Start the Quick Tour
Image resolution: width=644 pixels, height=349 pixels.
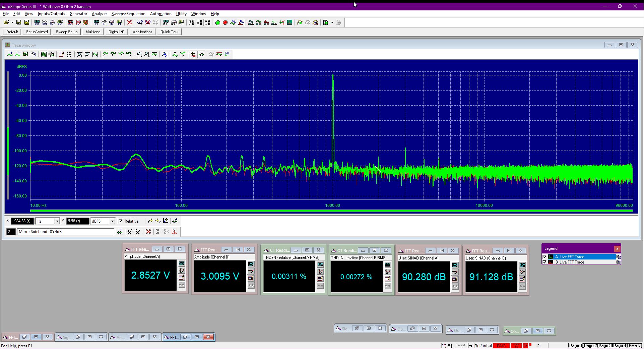tap(169, 32)
